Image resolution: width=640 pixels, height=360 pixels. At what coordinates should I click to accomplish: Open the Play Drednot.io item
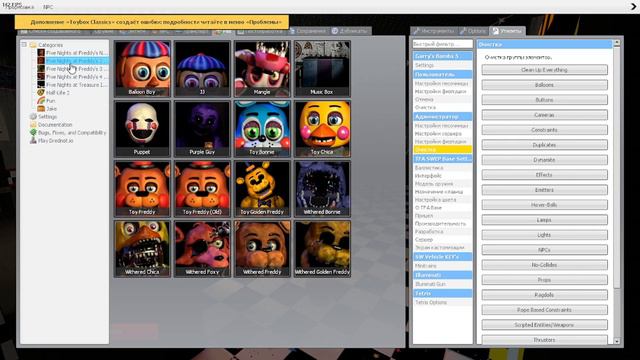tap(51, 140)
